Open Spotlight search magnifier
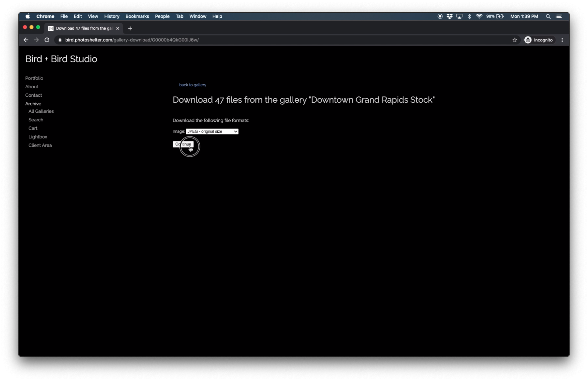Image resolution: width=588 pixels, height=381 pixels. point(548,16)
